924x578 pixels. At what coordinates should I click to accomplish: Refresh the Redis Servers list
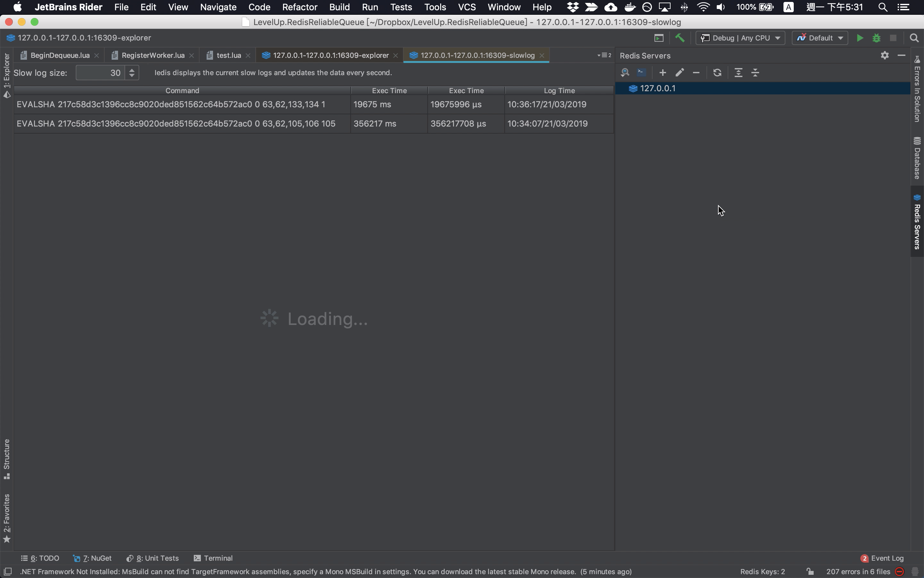[x=717, y=73]
